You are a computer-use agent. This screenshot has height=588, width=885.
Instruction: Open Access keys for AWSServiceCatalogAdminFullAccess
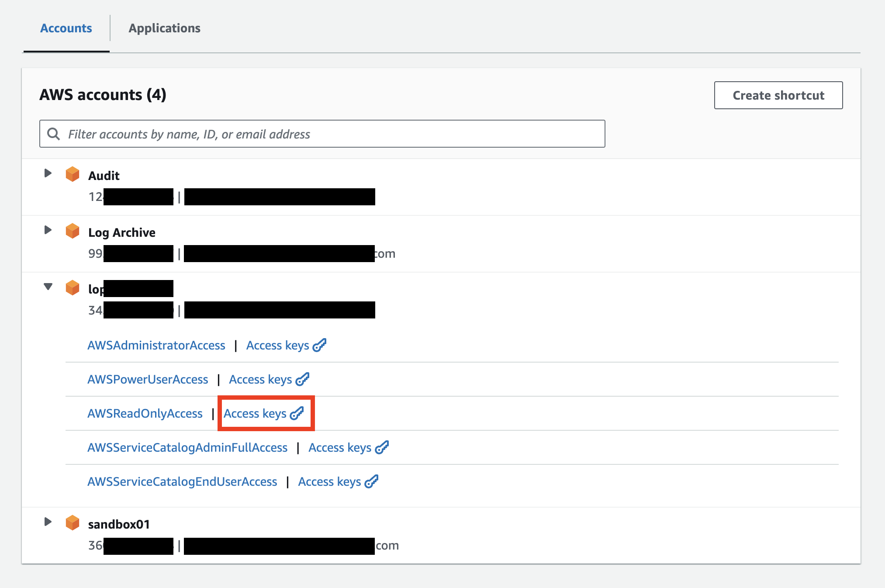pos(340,447)
